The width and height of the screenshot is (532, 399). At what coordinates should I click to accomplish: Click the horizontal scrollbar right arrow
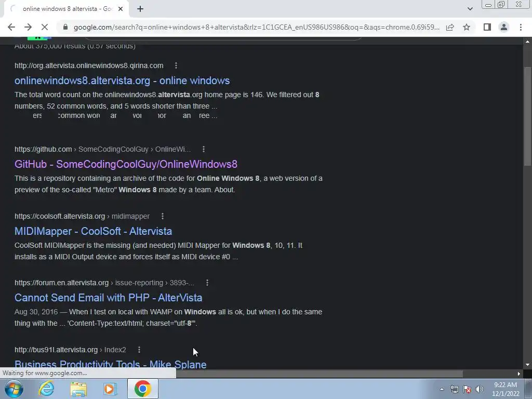pyautogui.click(x=519, y=374)
